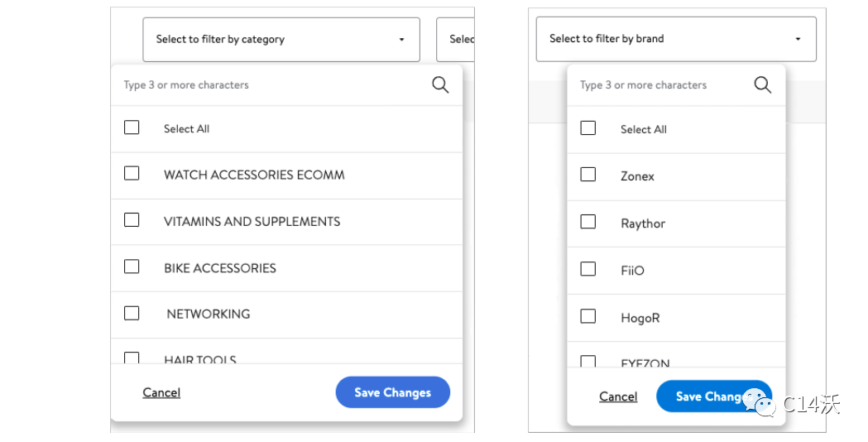Check the NETWORKING category checkbox
Viewport: 868px width, 442px height.
(132, 313)
